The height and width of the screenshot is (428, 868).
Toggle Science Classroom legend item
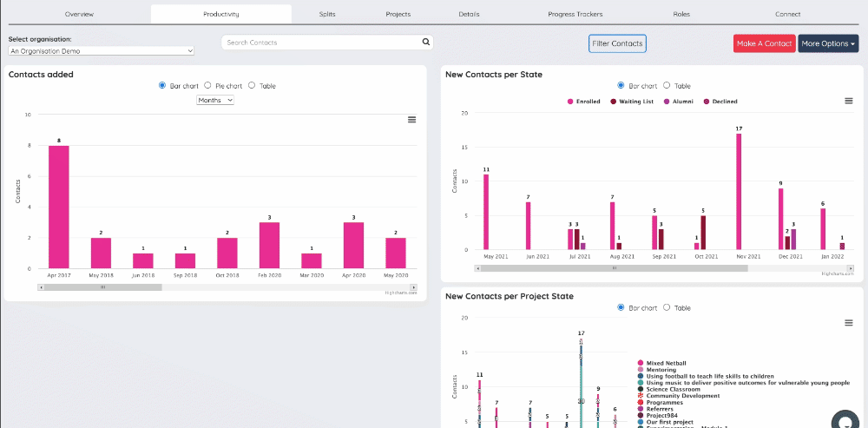[668, 389]
